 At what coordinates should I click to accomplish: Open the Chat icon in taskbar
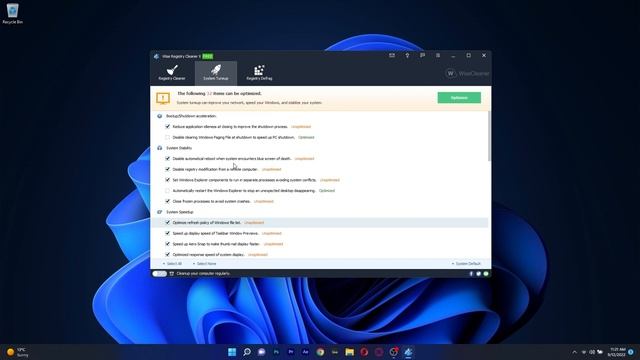pos(262,352)
